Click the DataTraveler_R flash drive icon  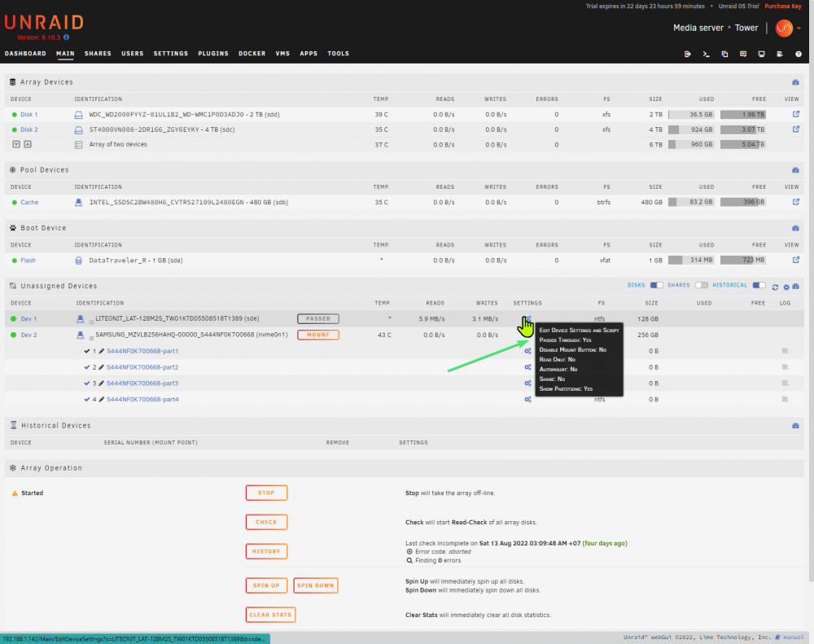[78, 261]
